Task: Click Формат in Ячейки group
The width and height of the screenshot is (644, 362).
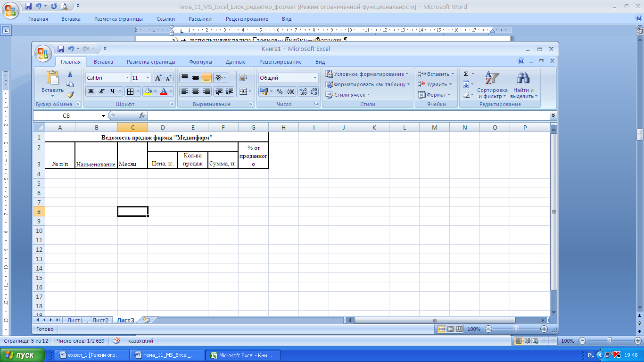Action: coord(434,95)
